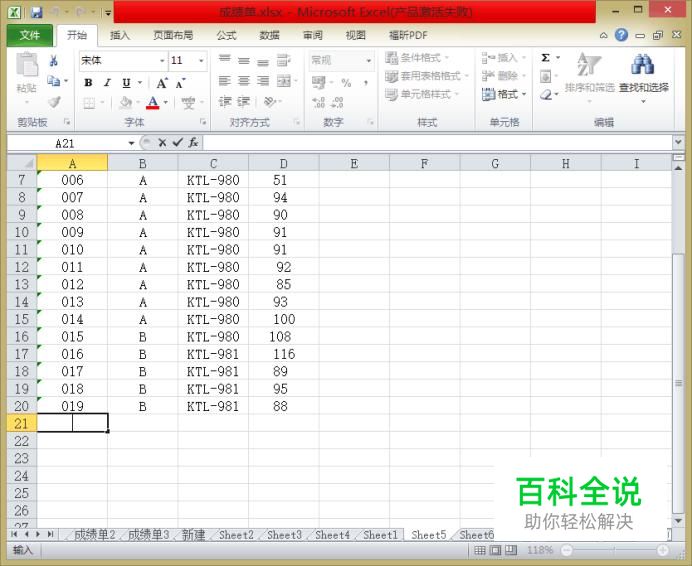692x566 pixels.
Task: Toggle Underline formatting
Action: [x=126, y=83]
